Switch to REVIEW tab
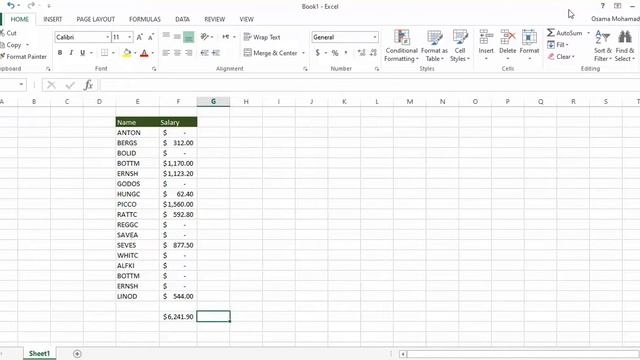Image resolution: width=640 pixels, height=360 pixels. coord(215,19)
